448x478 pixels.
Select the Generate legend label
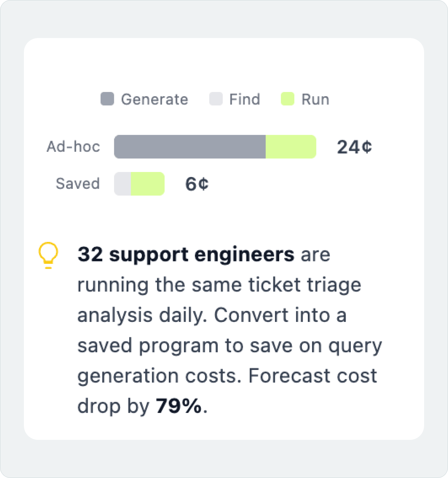coord(154,99)
